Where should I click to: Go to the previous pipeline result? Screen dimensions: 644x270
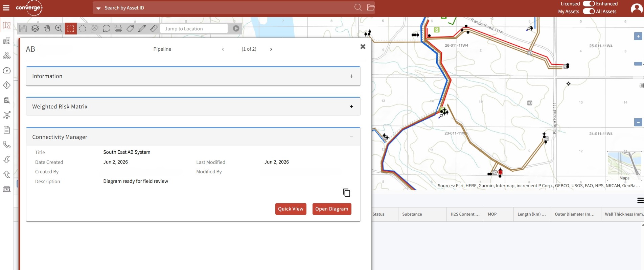(x=223, y=49)
